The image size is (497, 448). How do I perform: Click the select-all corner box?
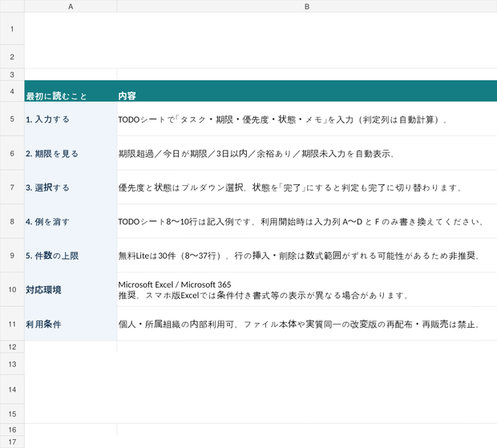pos(12,6)
